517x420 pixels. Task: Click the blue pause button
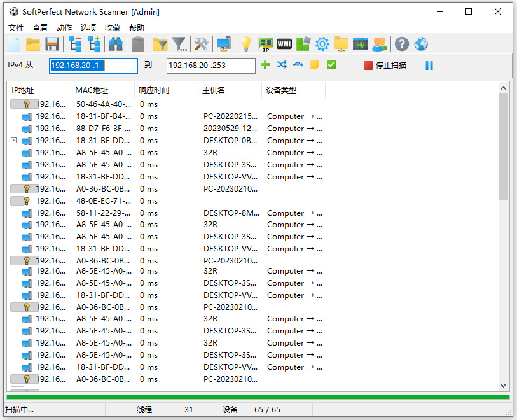coord(429,64)
